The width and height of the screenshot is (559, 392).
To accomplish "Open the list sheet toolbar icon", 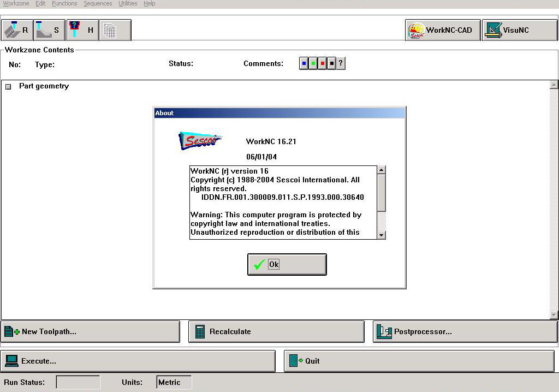I will coord(115,30).
